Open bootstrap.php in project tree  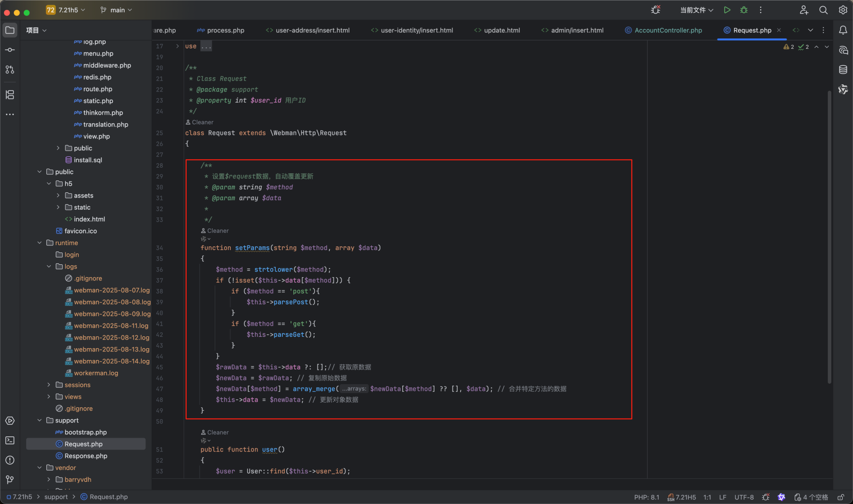(x=86, y=432)
